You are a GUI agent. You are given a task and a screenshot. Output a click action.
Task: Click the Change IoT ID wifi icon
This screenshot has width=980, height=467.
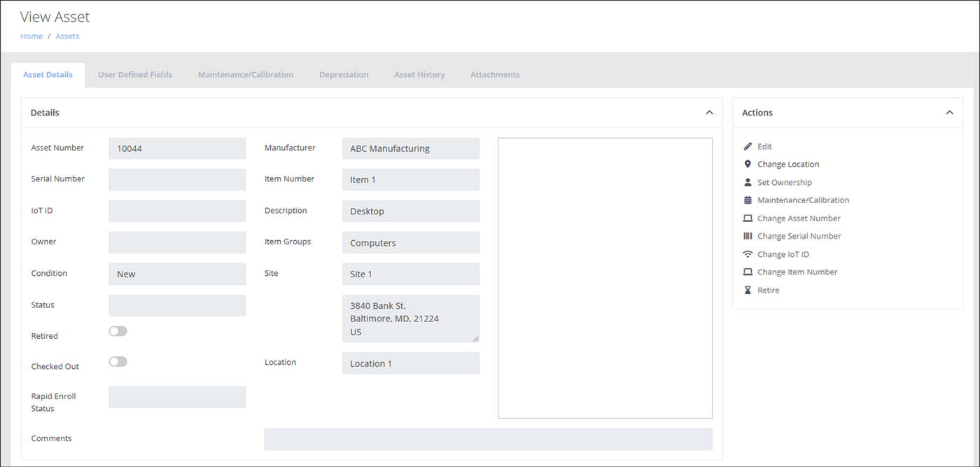748,254
